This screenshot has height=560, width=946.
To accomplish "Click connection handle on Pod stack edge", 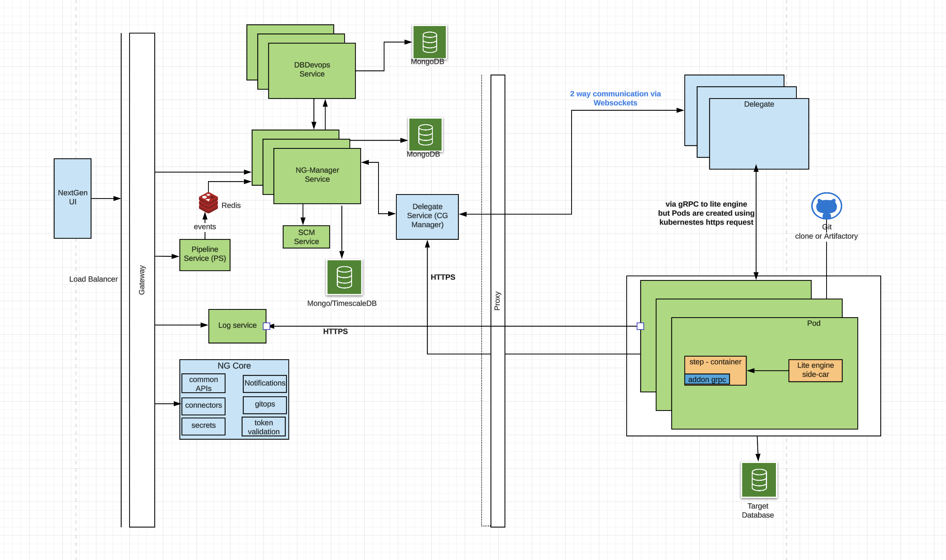I will point(640,326).
